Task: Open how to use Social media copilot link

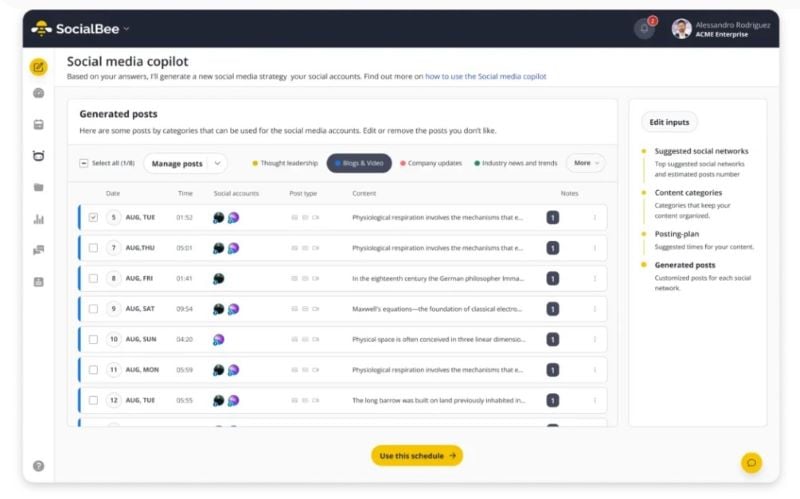Action: [x=485, y=76]
